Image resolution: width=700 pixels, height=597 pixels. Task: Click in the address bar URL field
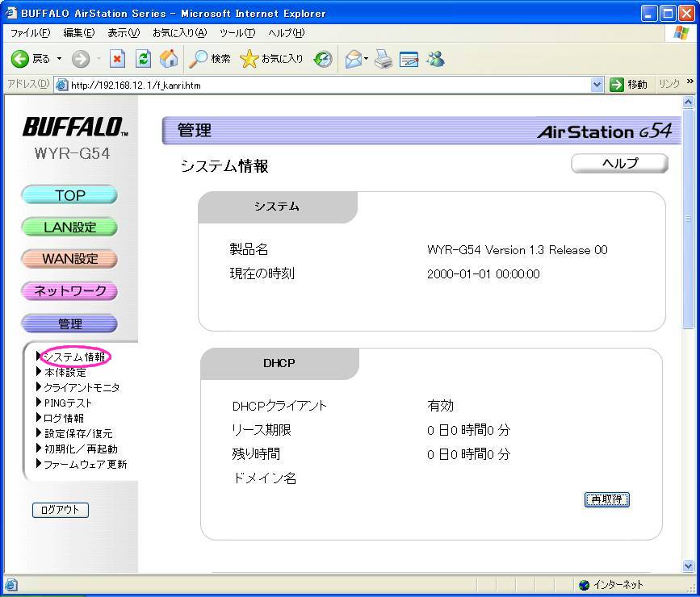[323, 85]
